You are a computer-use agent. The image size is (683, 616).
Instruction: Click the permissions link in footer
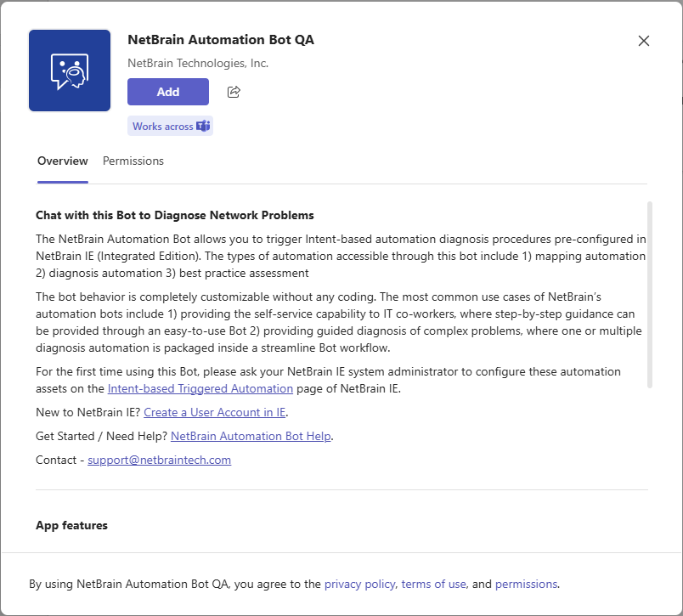coord(526,584)
